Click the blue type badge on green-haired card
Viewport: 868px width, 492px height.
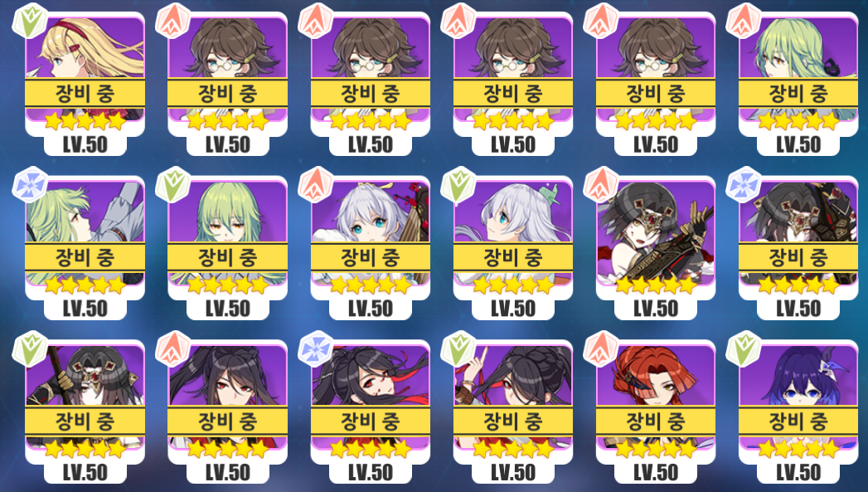30,184
